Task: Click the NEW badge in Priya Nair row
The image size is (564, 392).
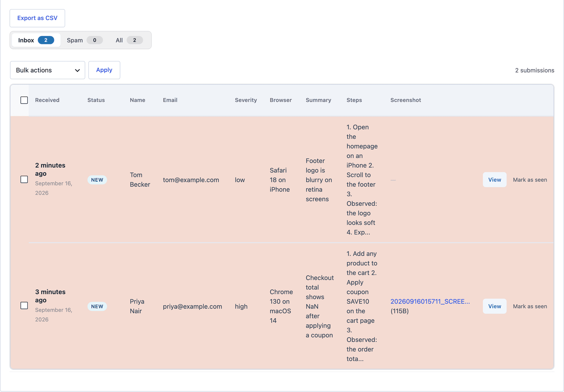Action: pos(97,306)
